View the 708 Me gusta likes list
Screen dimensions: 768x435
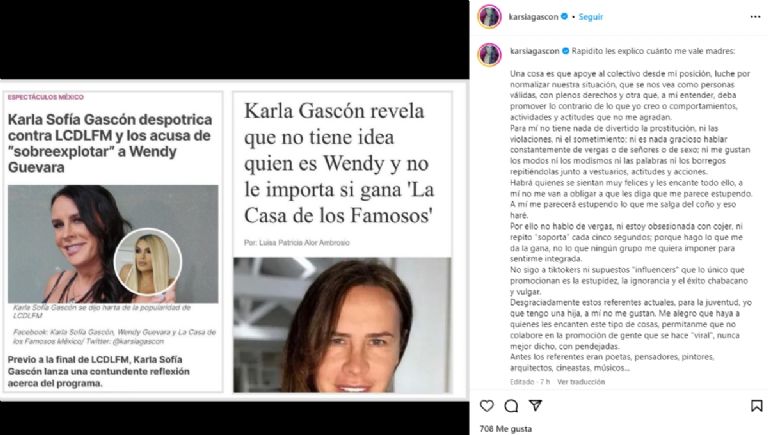click(505, 429)
